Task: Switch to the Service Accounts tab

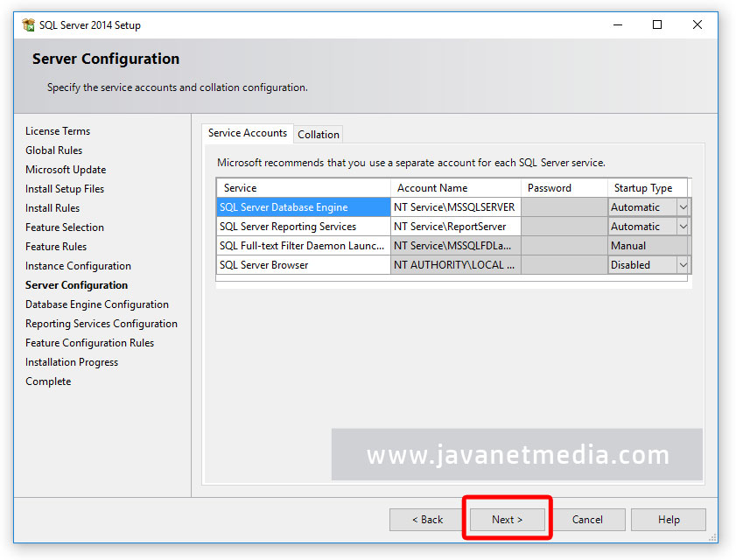Action: point(247,133)
